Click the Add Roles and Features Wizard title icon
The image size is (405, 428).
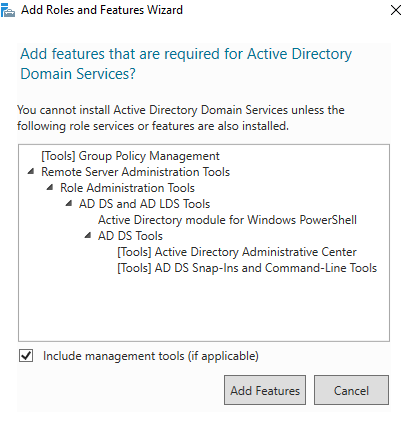click(x=8, y=10)
